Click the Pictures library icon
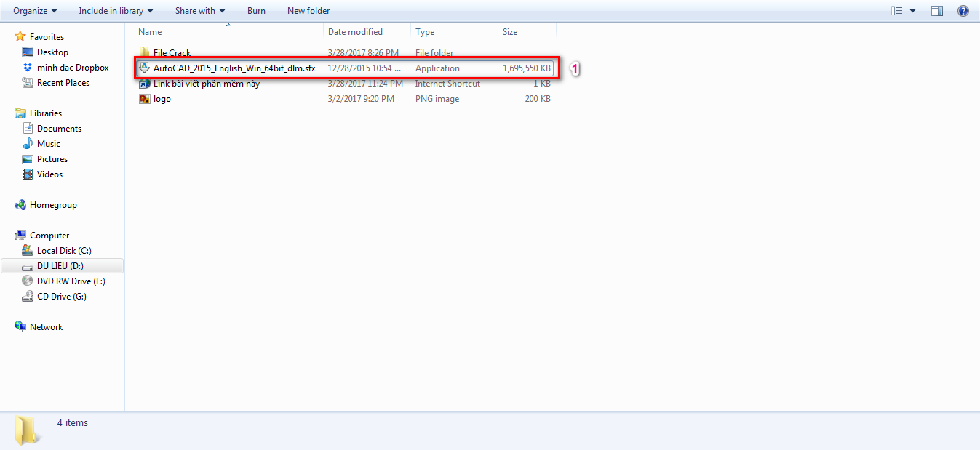The width and height of the screenshot is (980, 450). click(28, 159)
